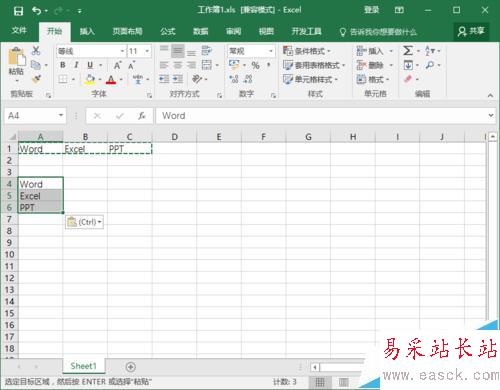This screenshot has width=500, height=390.
Task: Toggle Bold formatting
Action: 63,65
